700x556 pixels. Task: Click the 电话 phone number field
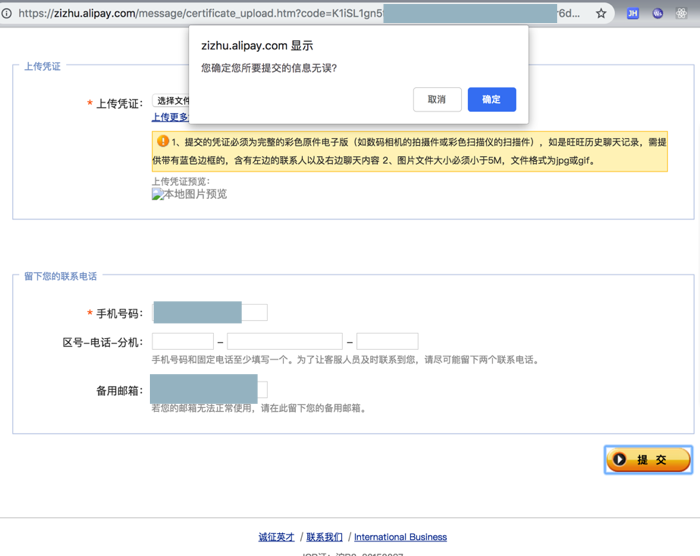[x=285, y=341]
